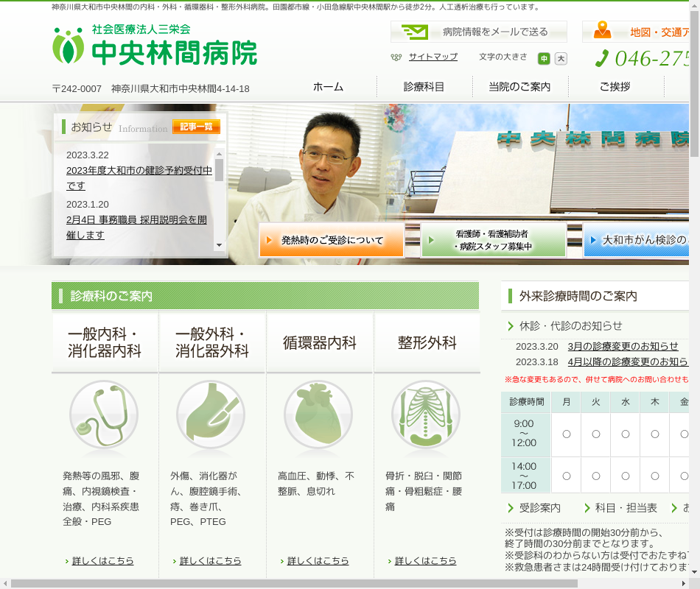Viewport: 700px width, 589px height.
Task: Click the 診療科のご案内 section header
Action: (265, 296)
